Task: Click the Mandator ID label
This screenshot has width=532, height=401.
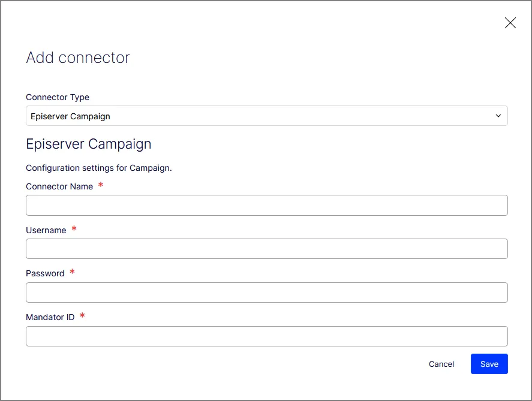Action: tap(50, 317)
